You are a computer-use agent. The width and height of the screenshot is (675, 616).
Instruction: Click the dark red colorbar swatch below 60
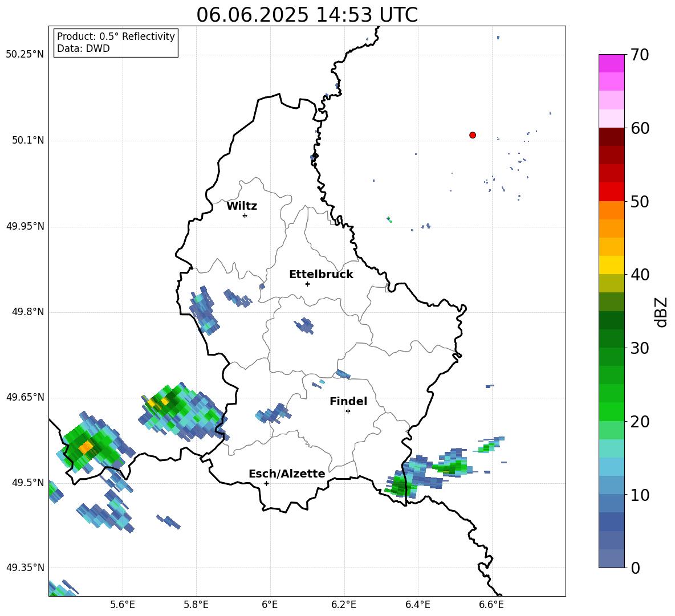click(x=611, y=137)
